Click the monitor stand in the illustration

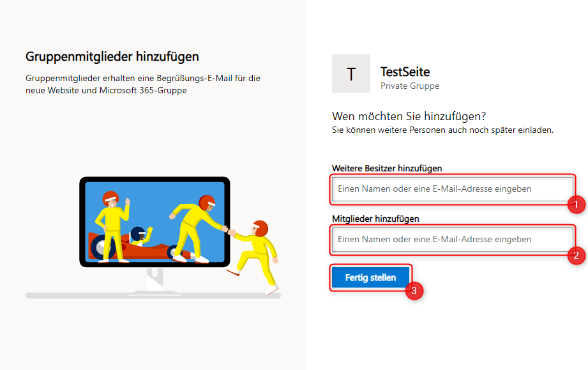155,281
